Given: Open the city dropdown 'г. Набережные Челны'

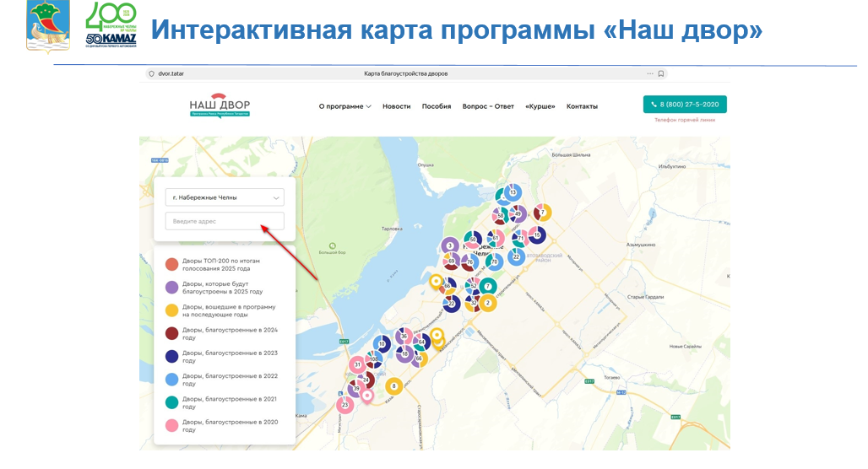Looking at the screenshot, I should 225,197.
